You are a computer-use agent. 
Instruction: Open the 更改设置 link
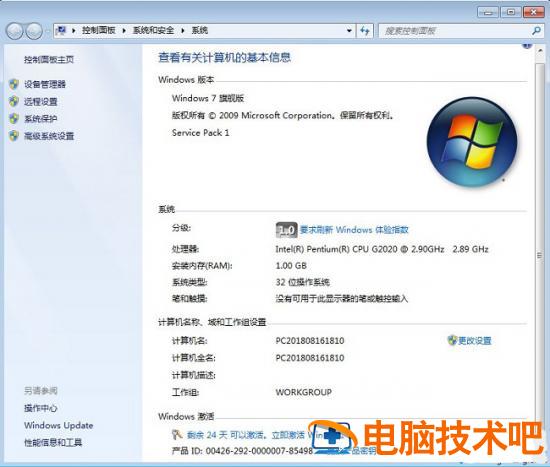[x=474, y=340]
